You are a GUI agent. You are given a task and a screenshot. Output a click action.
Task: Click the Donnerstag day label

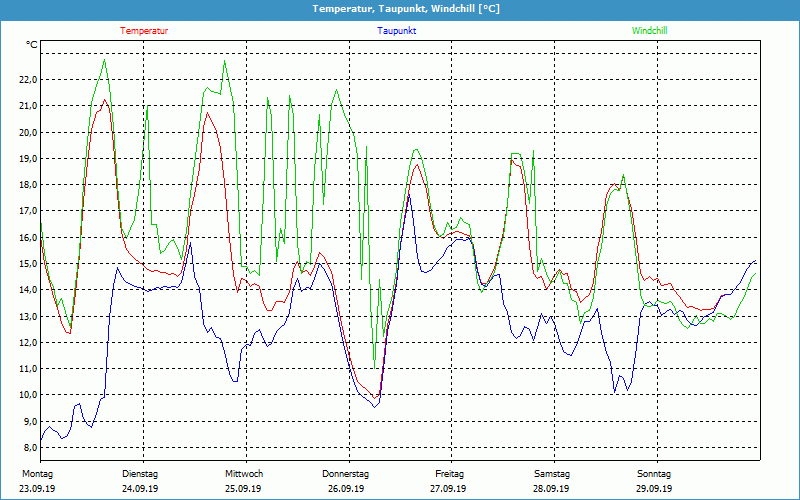pyautogui.click(x=345, y=474)
